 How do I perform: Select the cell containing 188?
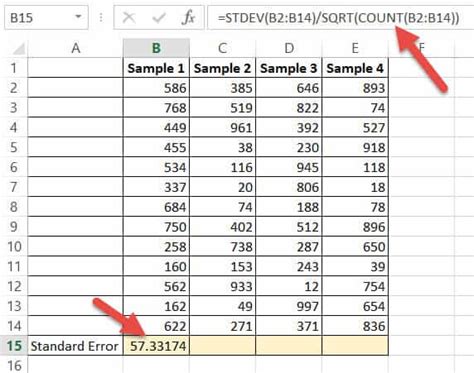point(289,207)
